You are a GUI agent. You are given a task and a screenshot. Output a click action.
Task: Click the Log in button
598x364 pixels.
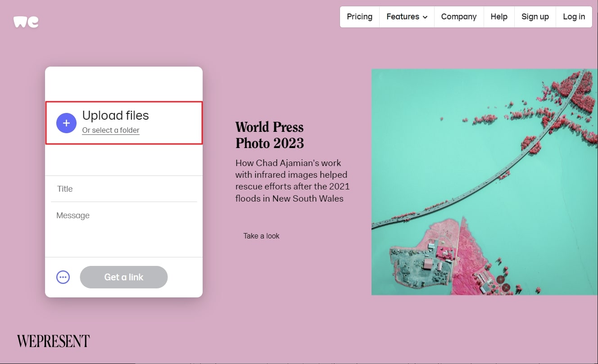pos(574,17)
